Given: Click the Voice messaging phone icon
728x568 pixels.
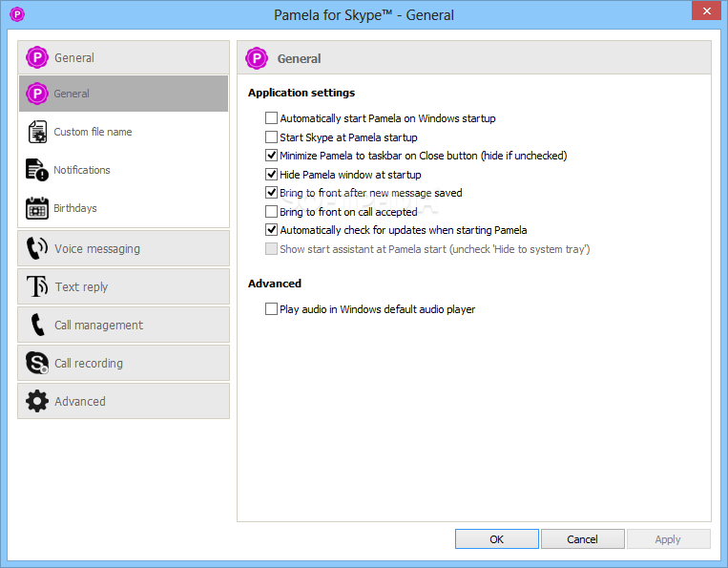Looking at the screenshot, I should (x=36, y=248).
